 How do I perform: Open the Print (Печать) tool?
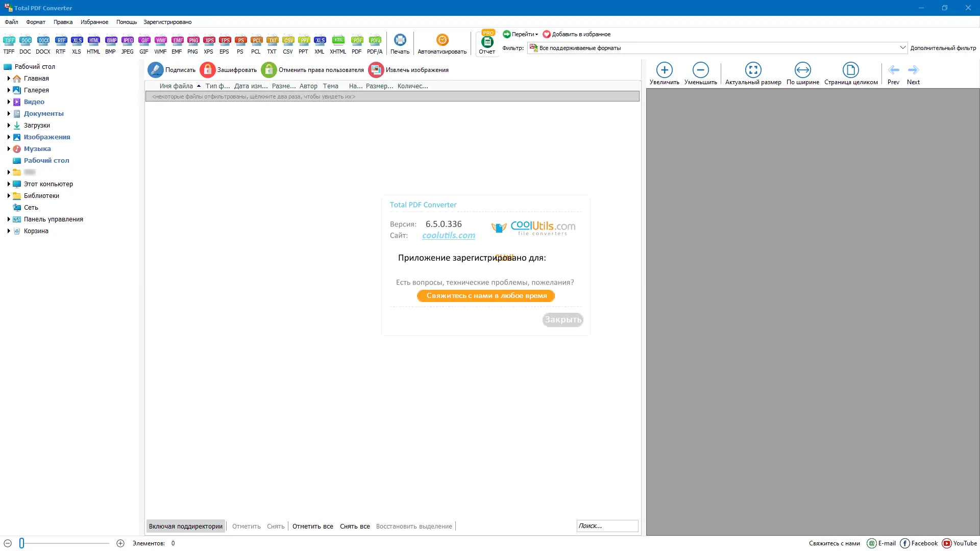click(400, 41)
